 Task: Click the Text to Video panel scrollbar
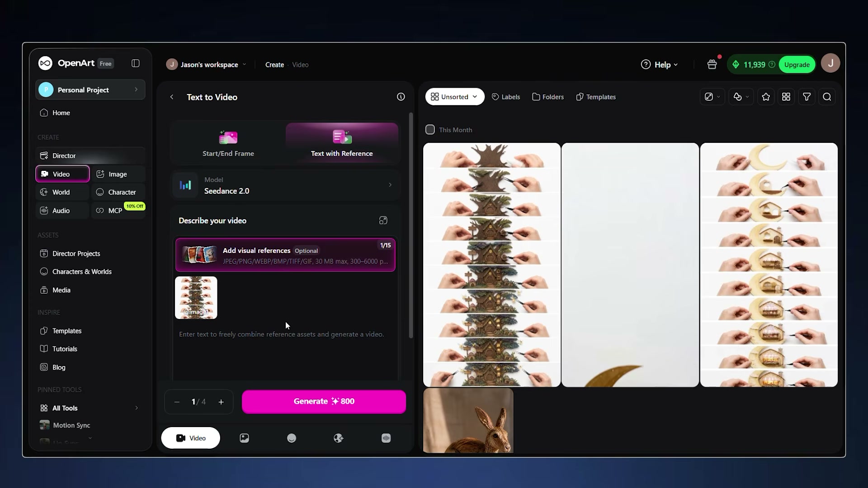pos(411,225)
